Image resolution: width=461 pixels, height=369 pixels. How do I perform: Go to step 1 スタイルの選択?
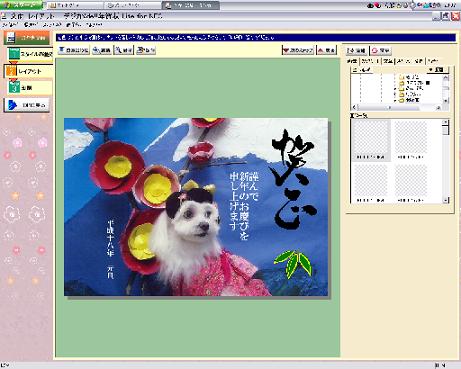click(x=30, y=54)
